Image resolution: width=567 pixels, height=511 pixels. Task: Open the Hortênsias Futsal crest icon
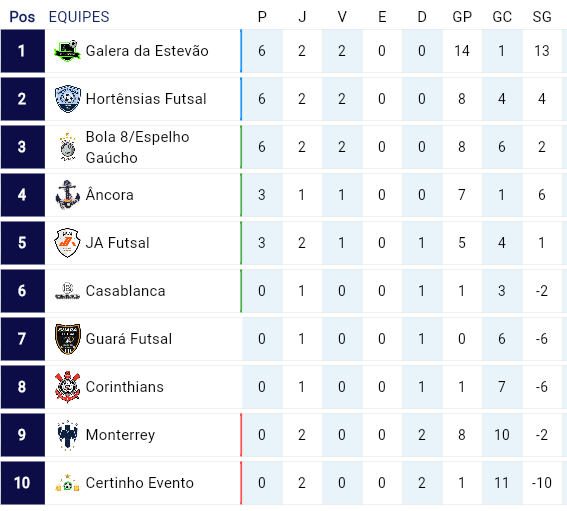tap(67, 99)
